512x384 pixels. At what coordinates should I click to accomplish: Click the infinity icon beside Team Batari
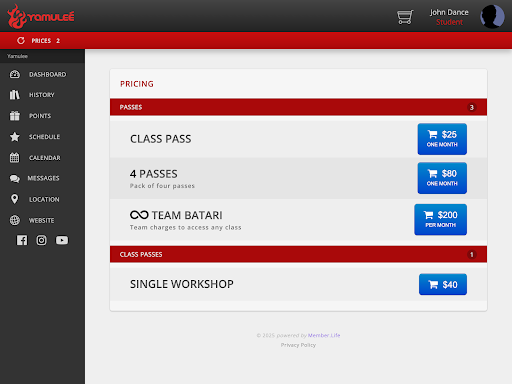click(x=139, y=215)
